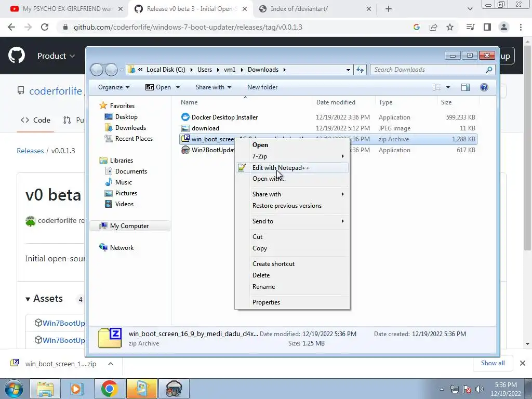Viewport: 532px width, 399px height.
Task: Choose Edit with Notepad++ in context menu
Action: tap(292, 168)
